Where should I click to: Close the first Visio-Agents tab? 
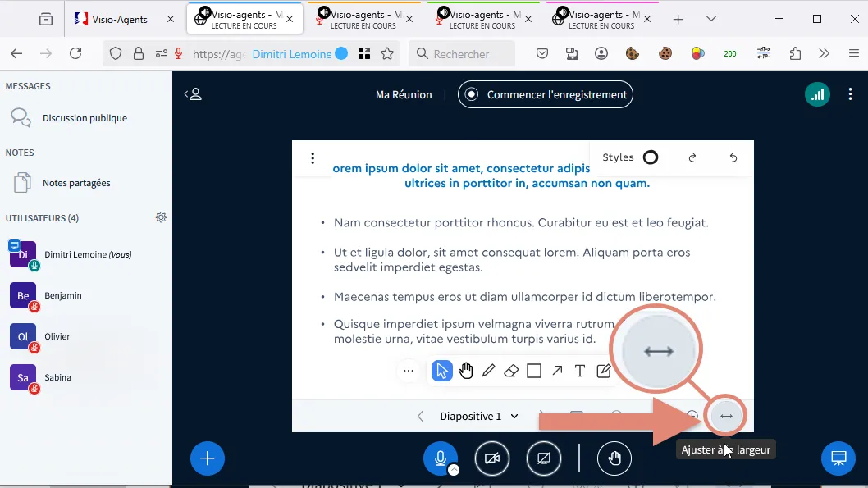(x=171, y=19)
